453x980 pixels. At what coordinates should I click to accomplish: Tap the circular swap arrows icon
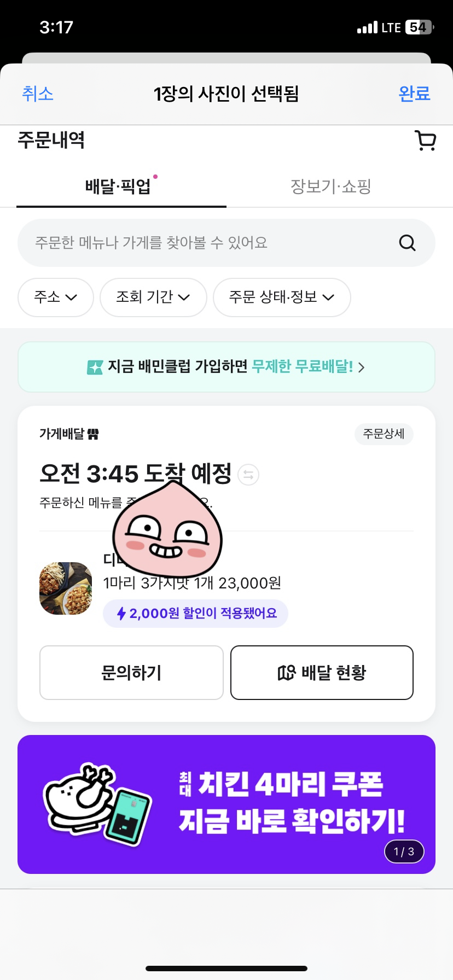248,475
